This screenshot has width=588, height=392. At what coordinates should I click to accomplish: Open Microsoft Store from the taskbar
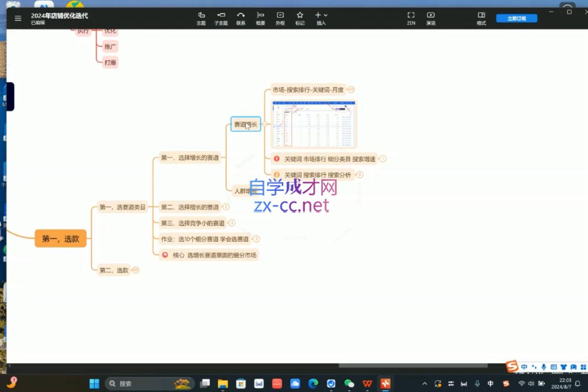[x=241, y=383]
